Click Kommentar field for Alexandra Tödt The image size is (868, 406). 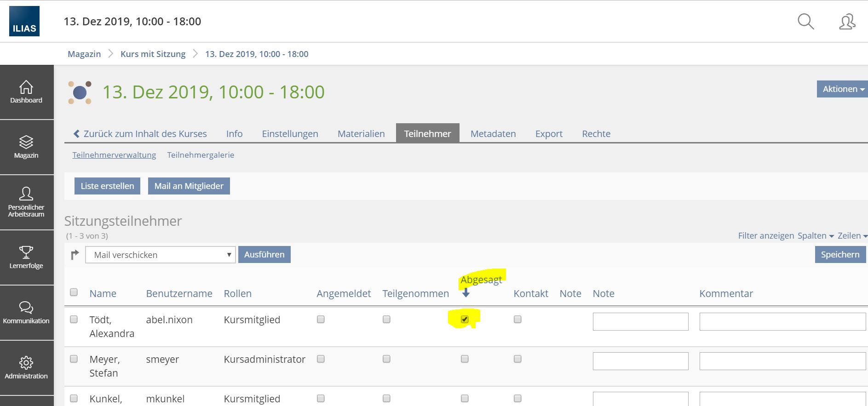(x=782, y=321)
